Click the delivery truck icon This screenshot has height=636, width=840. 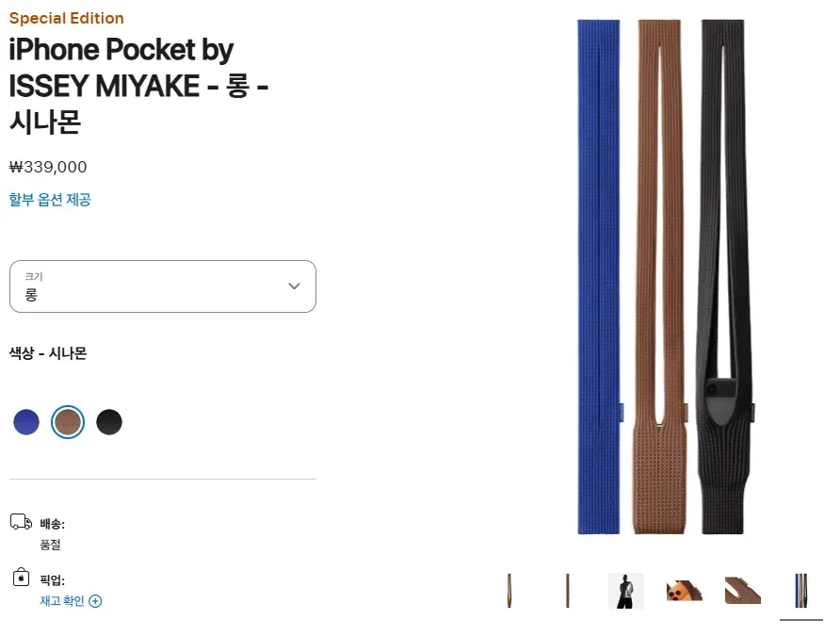[21, 522]
